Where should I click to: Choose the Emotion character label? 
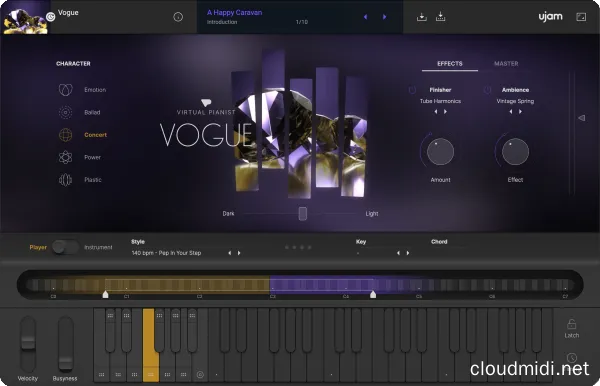pyautogui.click(x=95, y=90)
